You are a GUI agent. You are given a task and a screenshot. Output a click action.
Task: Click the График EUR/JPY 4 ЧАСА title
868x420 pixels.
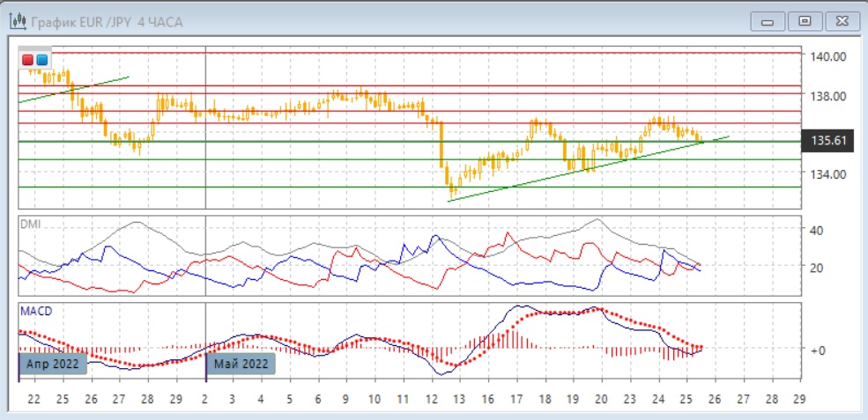(x=106, y=21)
